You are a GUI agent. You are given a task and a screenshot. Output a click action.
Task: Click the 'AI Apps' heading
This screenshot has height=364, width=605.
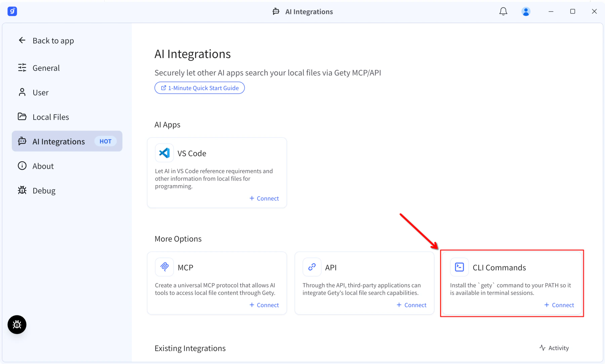[x=167, y=125]
